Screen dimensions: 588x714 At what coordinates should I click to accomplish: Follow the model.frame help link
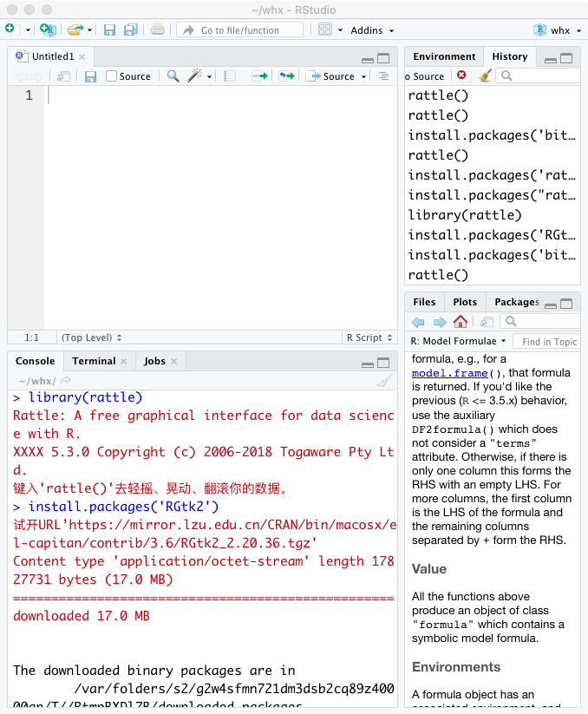(x=449, y=373)
